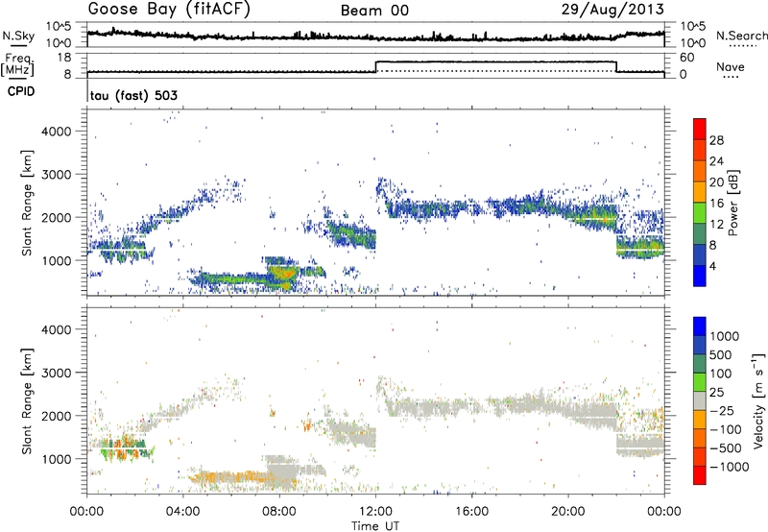Click the 'N.Sky' legend label
768x532 pixels.
click(18, 36)
